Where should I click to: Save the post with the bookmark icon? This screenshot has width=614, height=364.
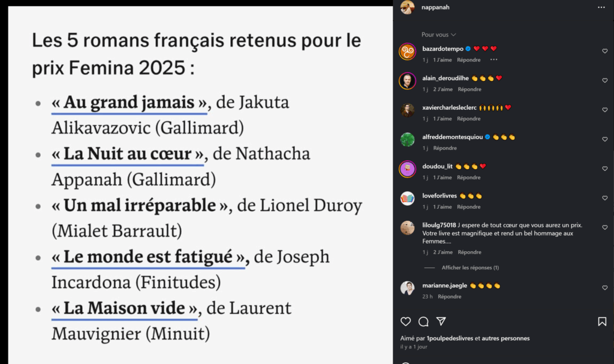602,322
